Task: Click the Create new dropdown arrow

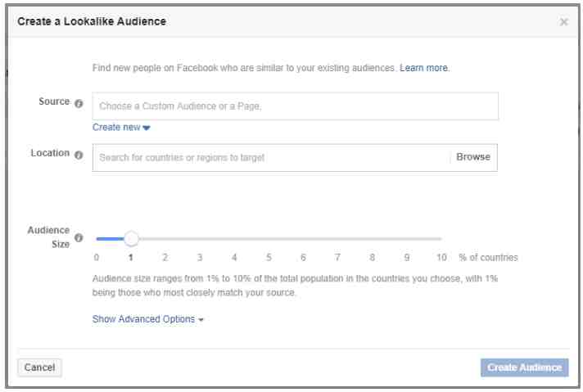Action: click(x=147, y=128)
